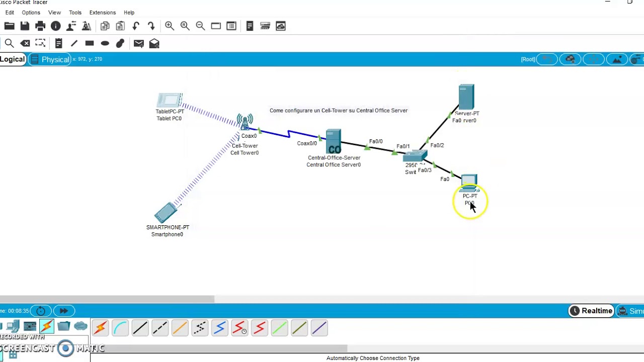Choose the Serial DCE cable with clock
Screen dimensions: 644x362
[239, 328]
